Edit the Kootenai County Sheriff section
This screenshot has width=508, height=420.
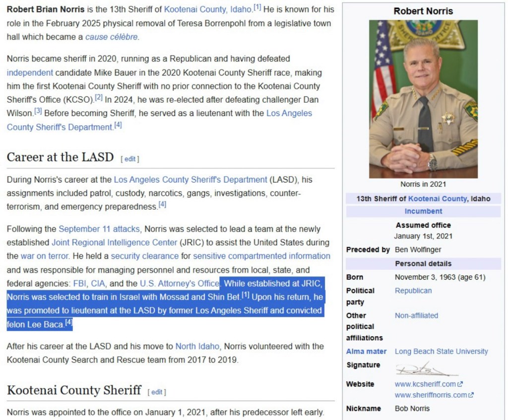click(157, 392)
